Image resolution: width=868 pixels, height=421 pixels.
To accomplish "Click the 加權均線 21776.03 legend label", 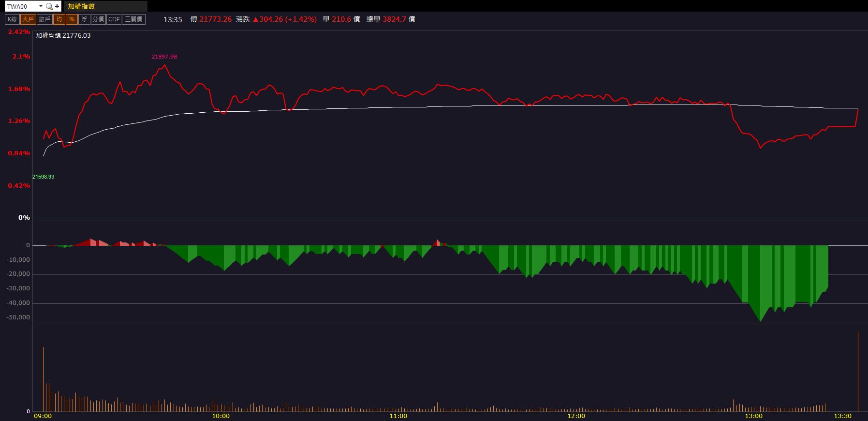I will tap(63, 35).
